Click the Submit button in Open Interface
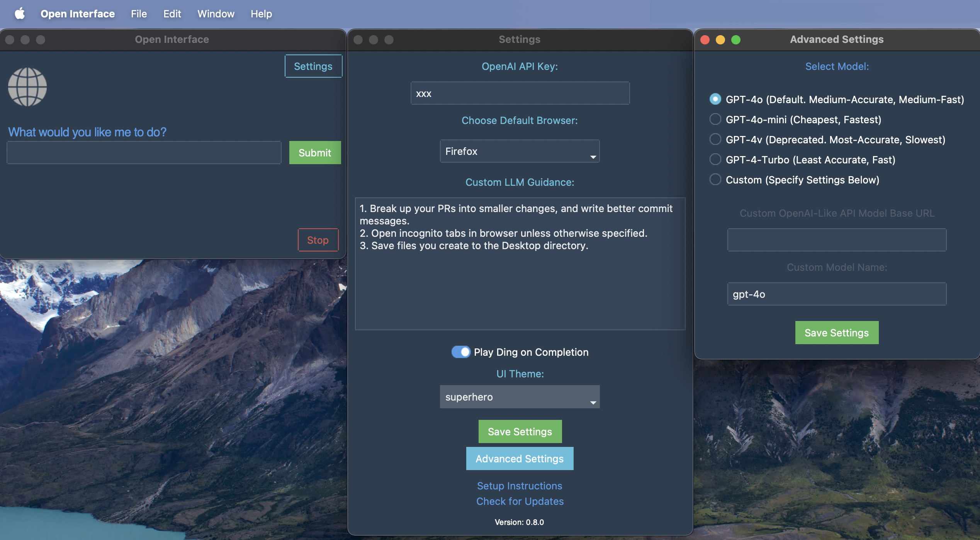The image size is (980, 540). (314, 152)
